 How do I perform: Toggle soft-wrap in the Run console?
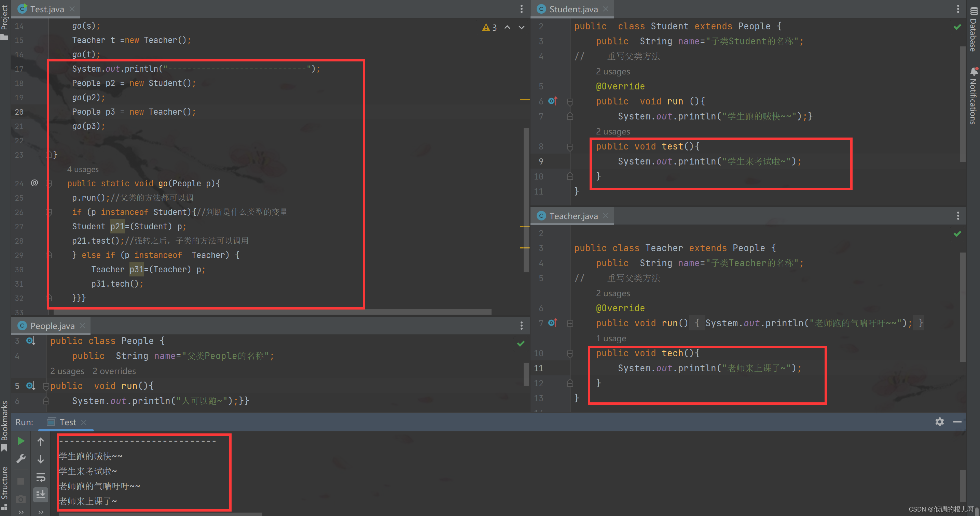point(41,477)
